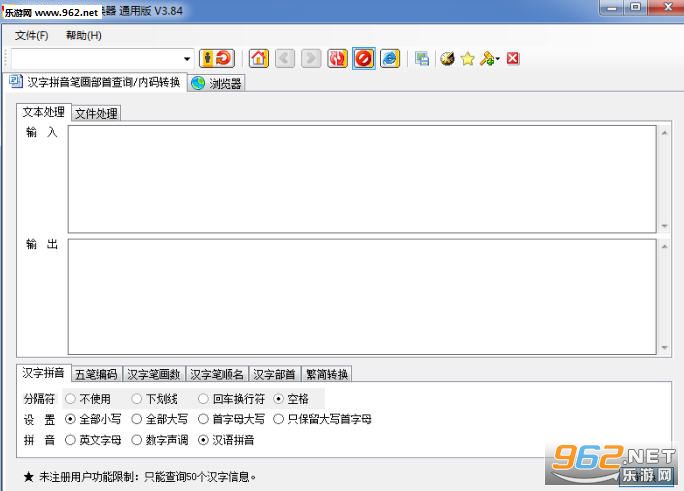Click the forward arrow navigation icon

311,58
